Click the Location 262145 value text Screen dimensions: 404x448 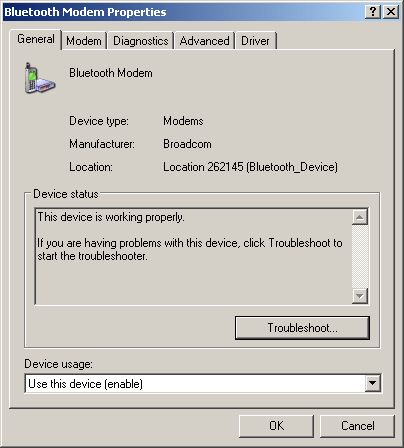tap(250, 167)
